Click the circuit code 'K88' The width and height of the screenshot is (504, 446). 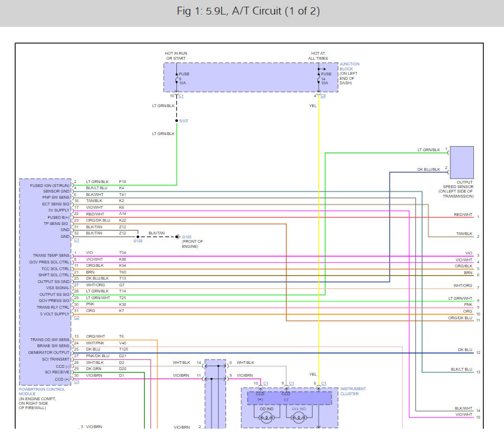click(x=122, y=259)
